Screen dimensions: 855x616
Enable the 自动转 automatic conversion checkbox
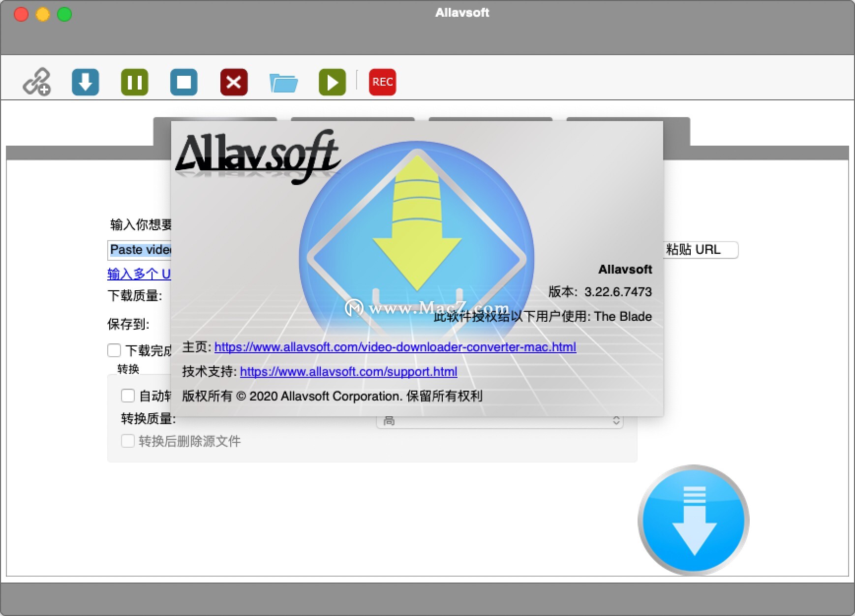click(128, 396)
